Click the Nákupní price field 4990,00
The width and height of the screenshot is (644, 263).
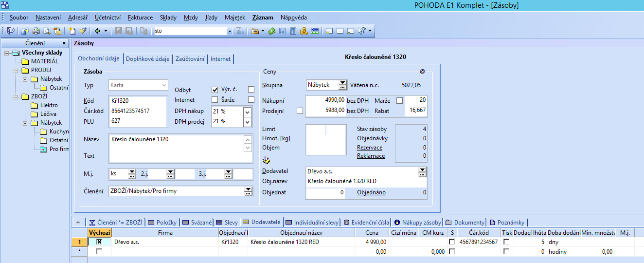click(325, 100)
